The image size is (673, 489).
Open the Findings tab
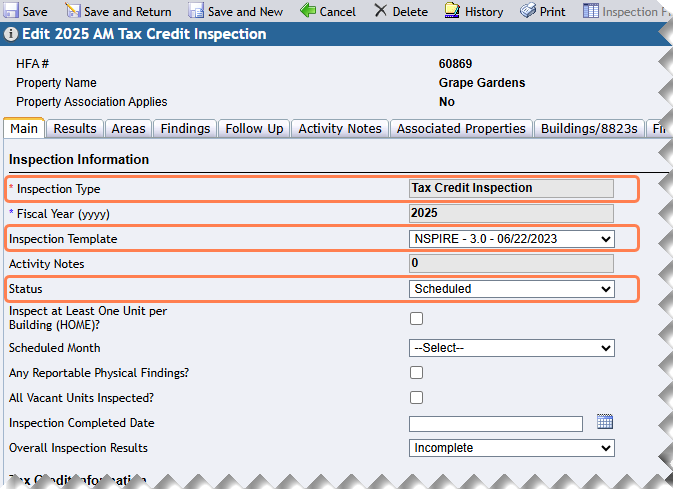pyautogui.click(x=185, y=129)
